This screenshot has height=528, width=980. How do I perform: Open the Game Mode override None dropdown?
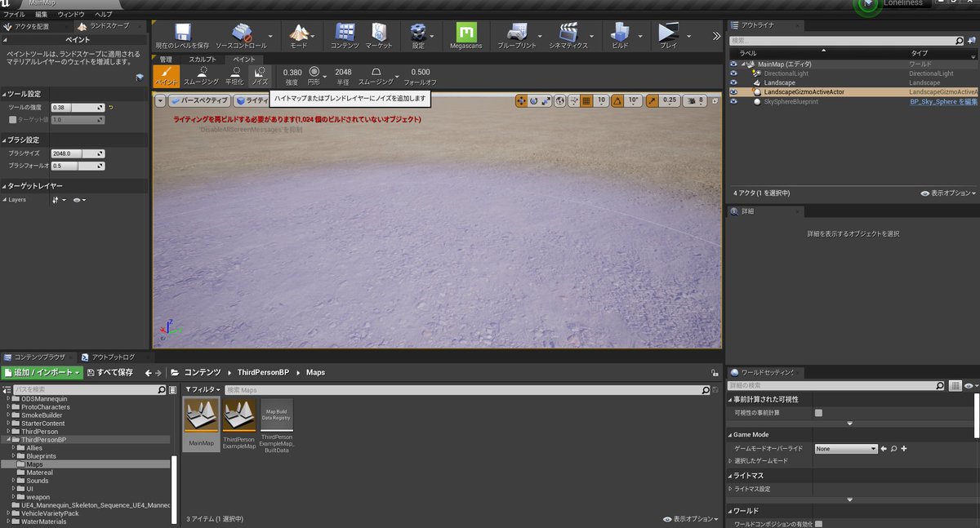[x=845, y=447]
